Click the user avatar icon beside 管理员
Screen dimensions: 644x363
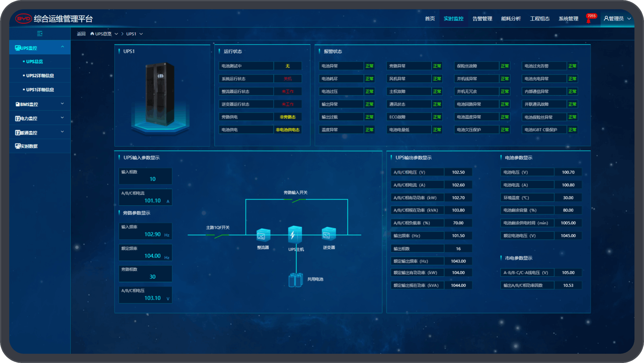coord(606,18)
